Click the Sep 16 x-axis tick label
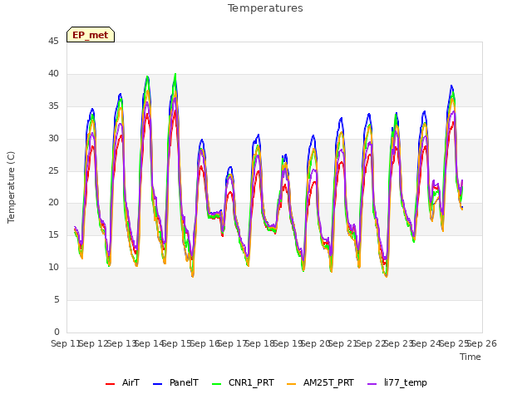The width and height of the screenshot is (532, 399). tap(205, 343)
